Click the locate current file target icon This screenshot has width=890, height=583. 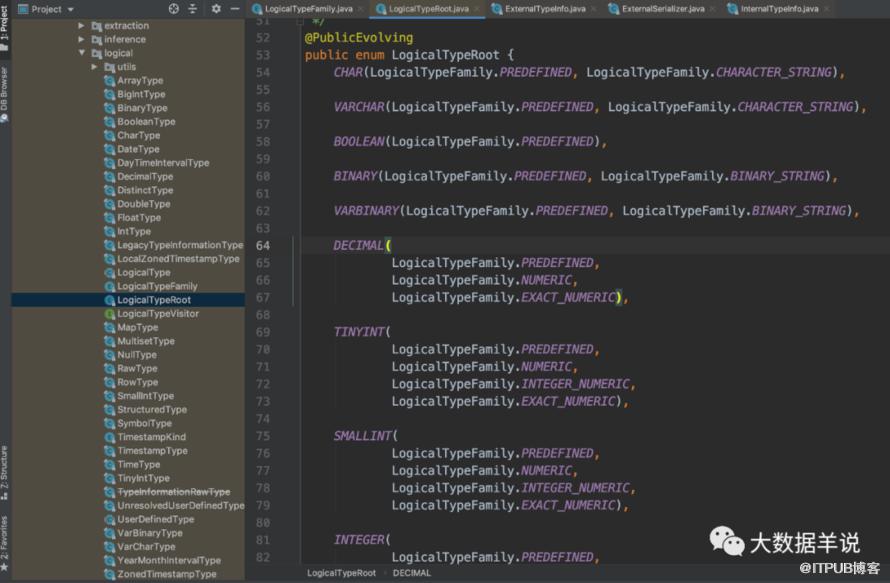174,9
